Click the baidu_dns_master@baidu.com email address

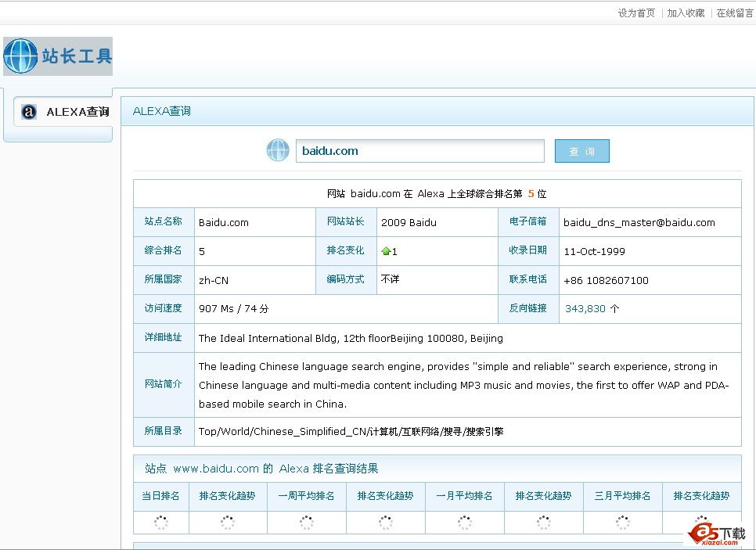tap(639, 223)
